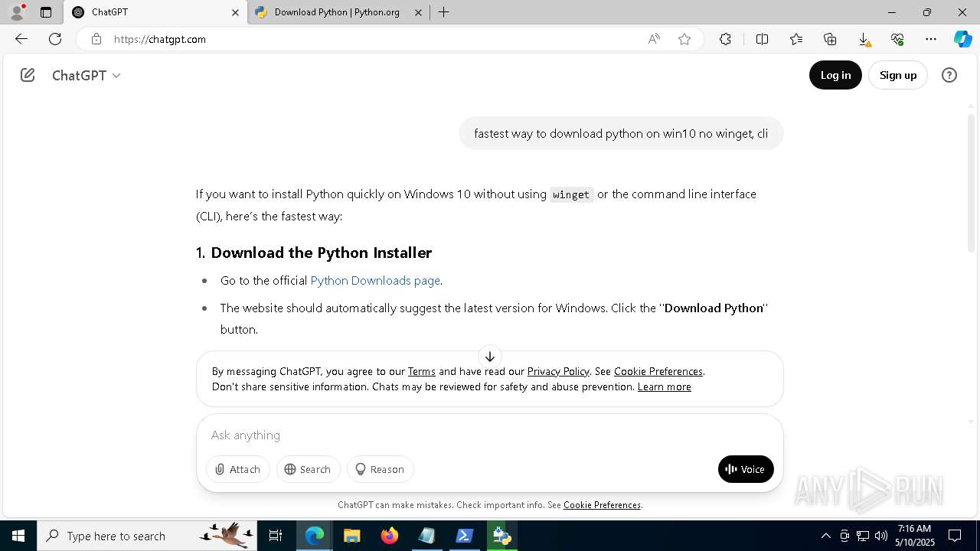Start a new chat with pencil icon
The image size is (980, 551).
pos(28,75)
